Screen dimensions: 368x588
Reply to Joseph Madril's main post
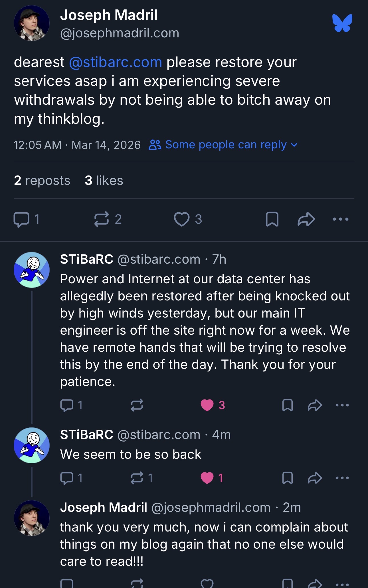(x=21, y=219)
